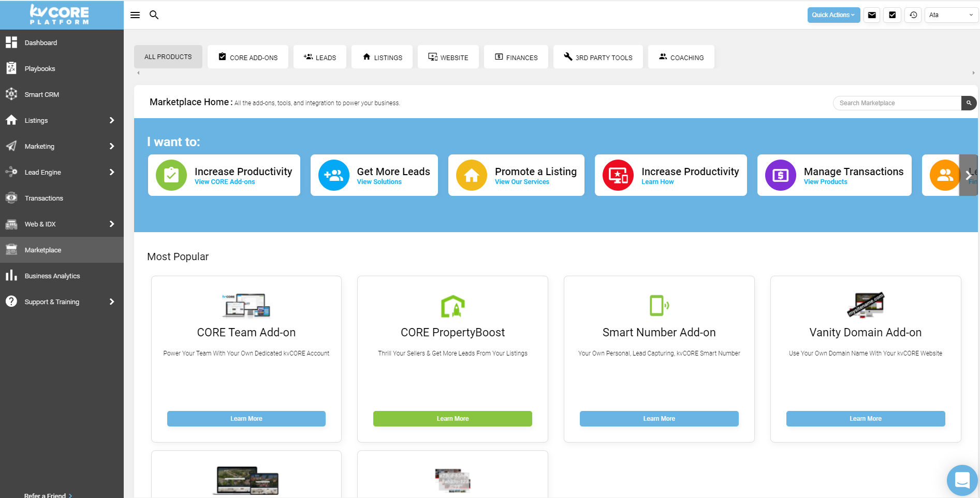This screenshot has width=980, height=498.
Task: Switch to the COACHING tab
Action: [681, 57]
